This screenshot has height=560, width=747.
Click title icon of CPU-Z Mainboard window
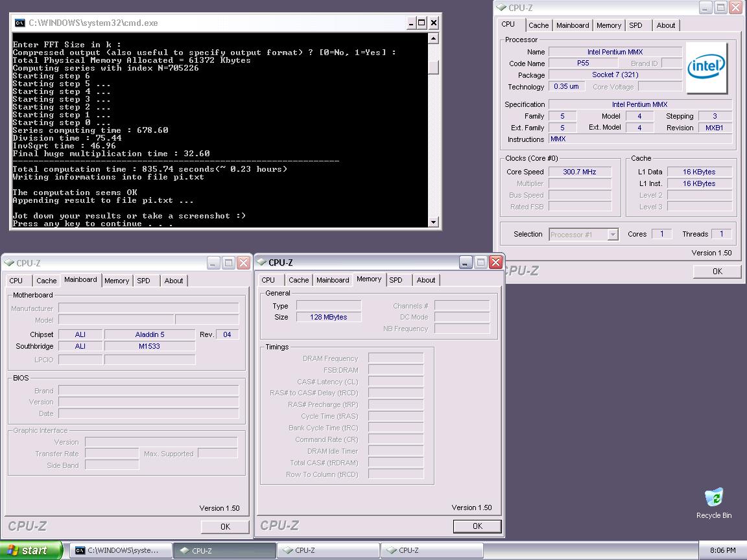coord(9,263)
